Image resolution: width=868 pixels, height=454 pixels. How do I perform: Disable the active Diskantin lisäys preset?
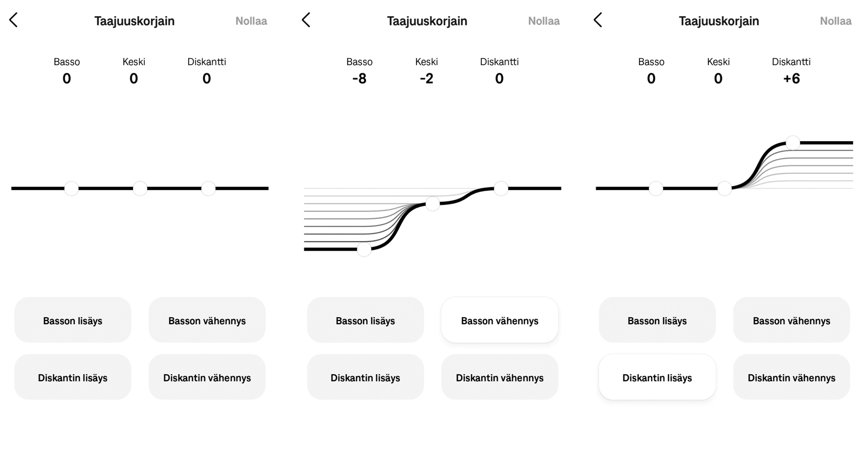click(x=657, y=377)
